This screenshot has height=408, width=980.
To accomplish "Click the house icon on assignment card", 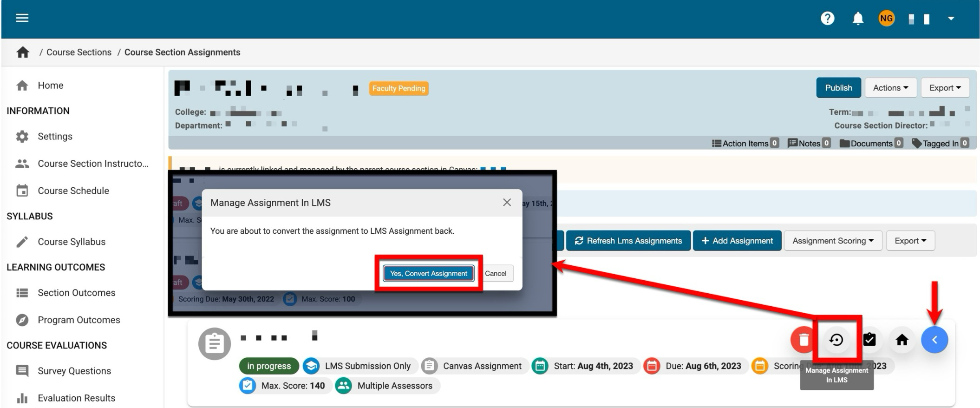I will click(x=902, y=340).
